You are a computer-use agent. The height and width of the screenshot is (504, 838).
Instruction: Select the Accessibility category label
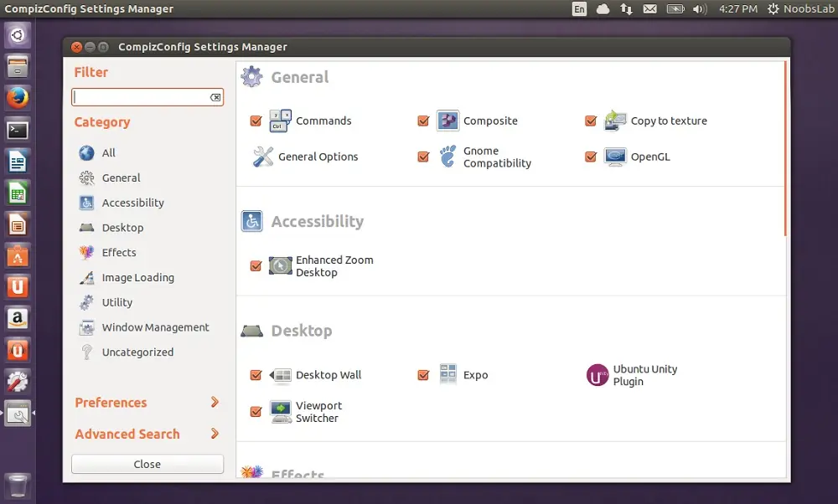[133, 203]
